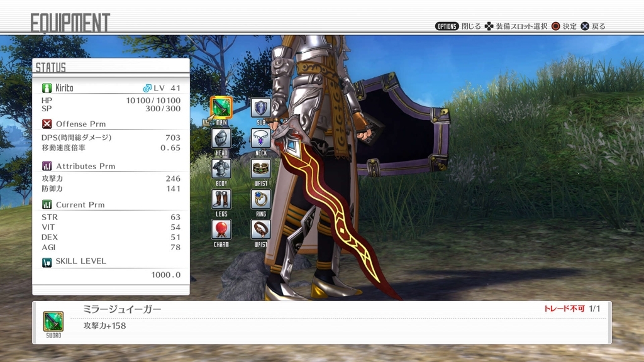Click the SKILL LEVEL section header

[x=80, y=261]
